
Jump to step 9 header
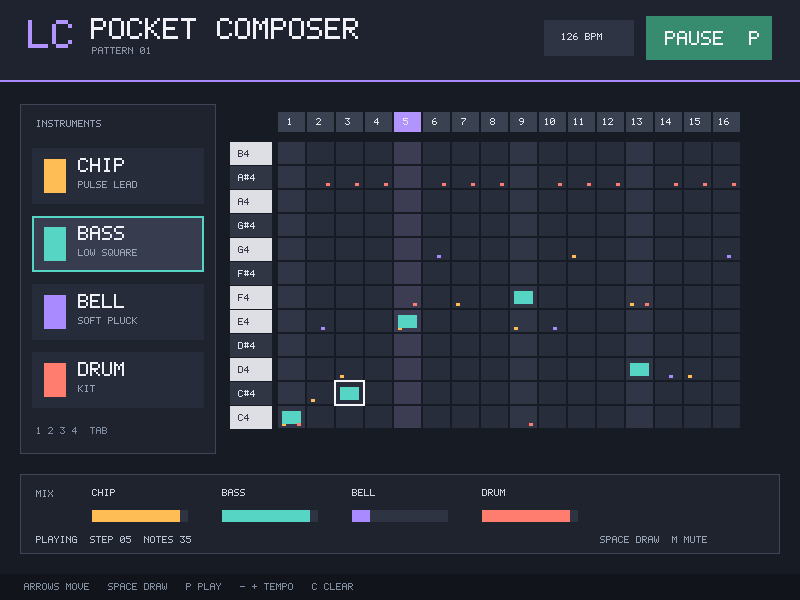tap(523, 122)
